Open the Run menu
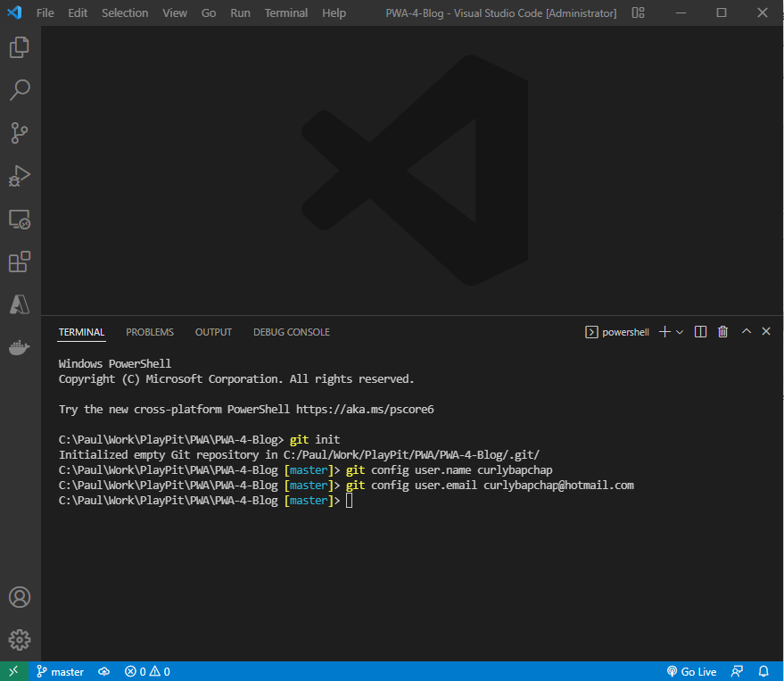This screenshot has height=681, width=784. click(239, 12)
